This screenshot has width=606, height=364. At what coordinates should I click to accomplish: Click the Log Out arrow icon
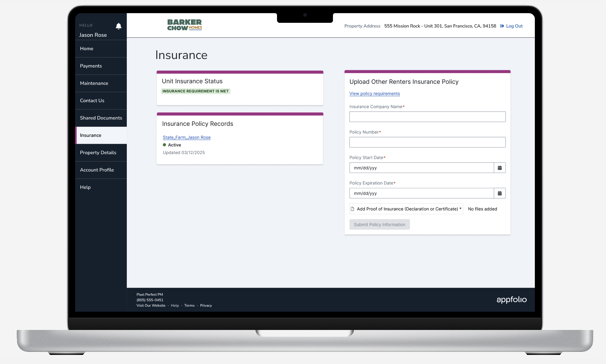(x=502, y=26)
